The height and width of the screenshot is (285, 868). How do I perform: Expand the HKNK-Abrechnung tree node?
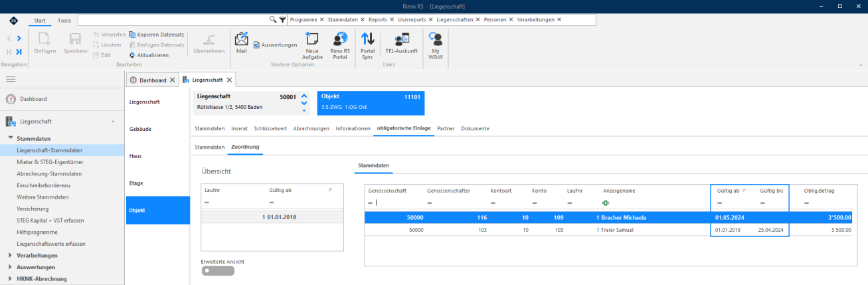coord(10,279)
